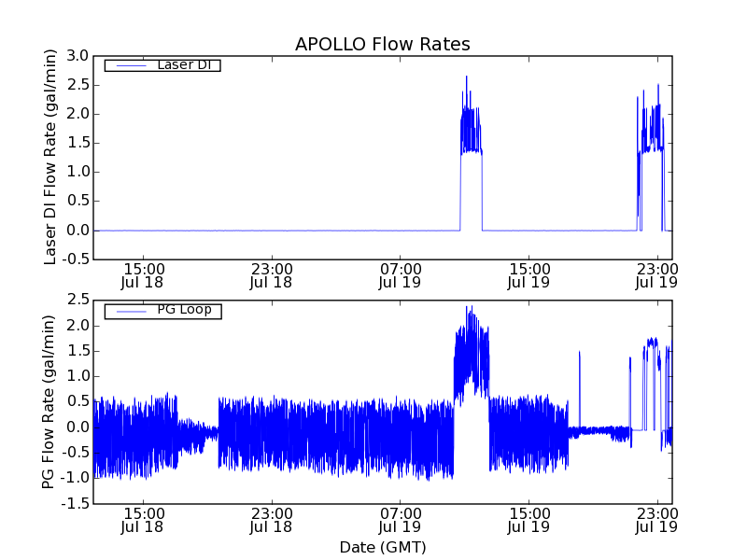Click "23:00 Jul 18" under the PG Loop plot
This screenshot has width=747, height=560.
click(x=271, y=520)
